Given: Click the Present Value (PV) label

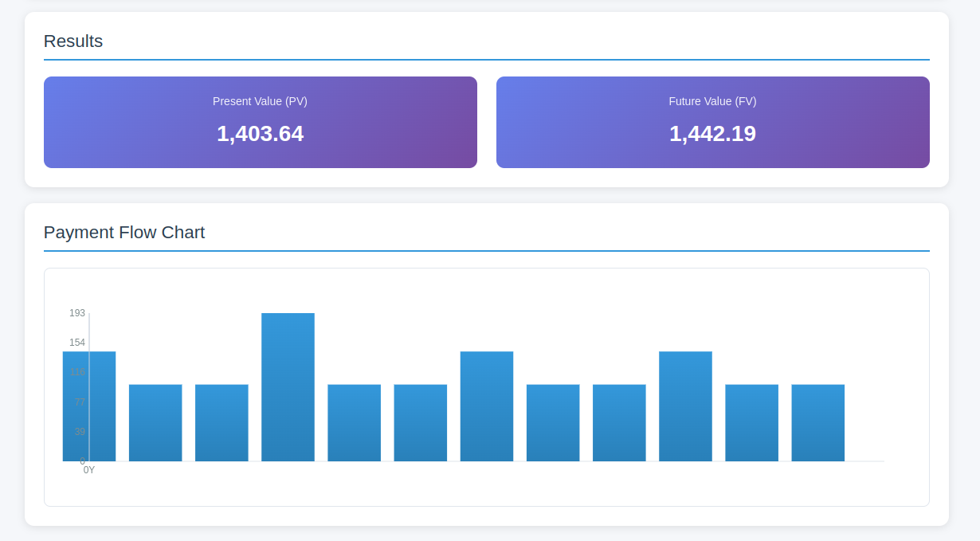Looking at the screenshot, I should [260, 101].
